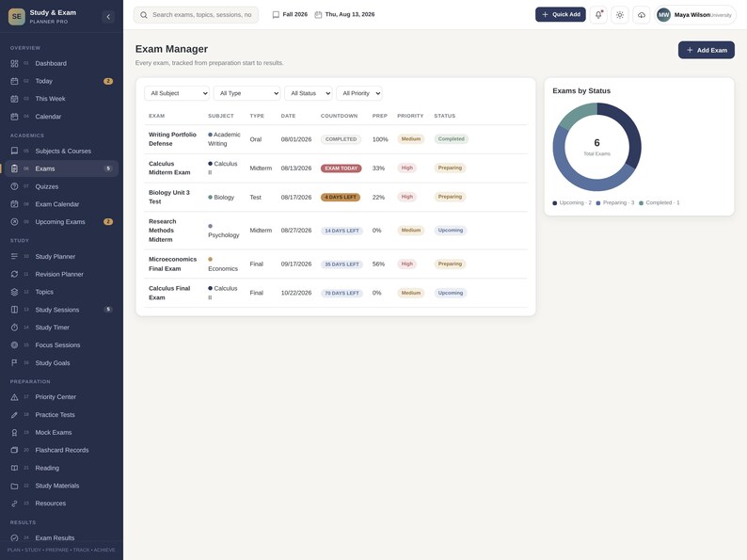The image size is (747, 560).
Task: Click the Calendar icon in sidebar
Action: click(14, 117)
